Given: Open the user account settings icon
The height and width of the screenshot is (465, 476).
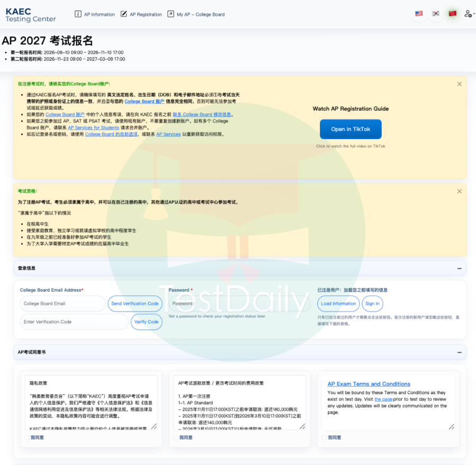Looking at the screenshot, I should 469,14.
